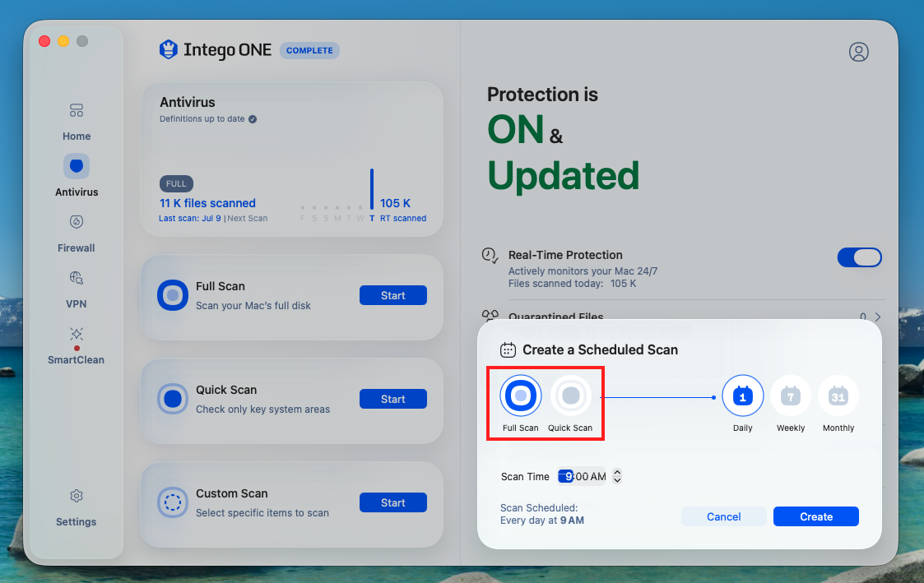
Task: Open the user account profile icon
Action: [x=859, y=52]
